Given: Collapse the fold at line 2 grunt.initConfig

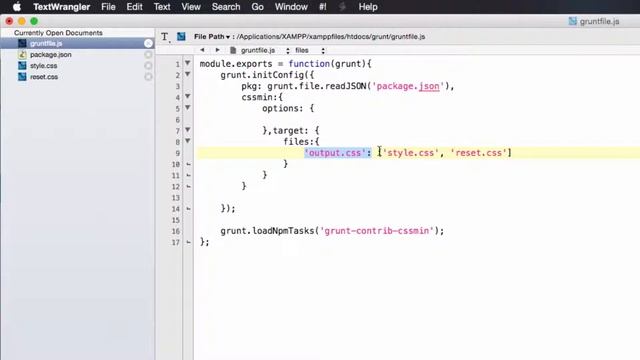Looking at the screenshot, I should pos(188,74).
